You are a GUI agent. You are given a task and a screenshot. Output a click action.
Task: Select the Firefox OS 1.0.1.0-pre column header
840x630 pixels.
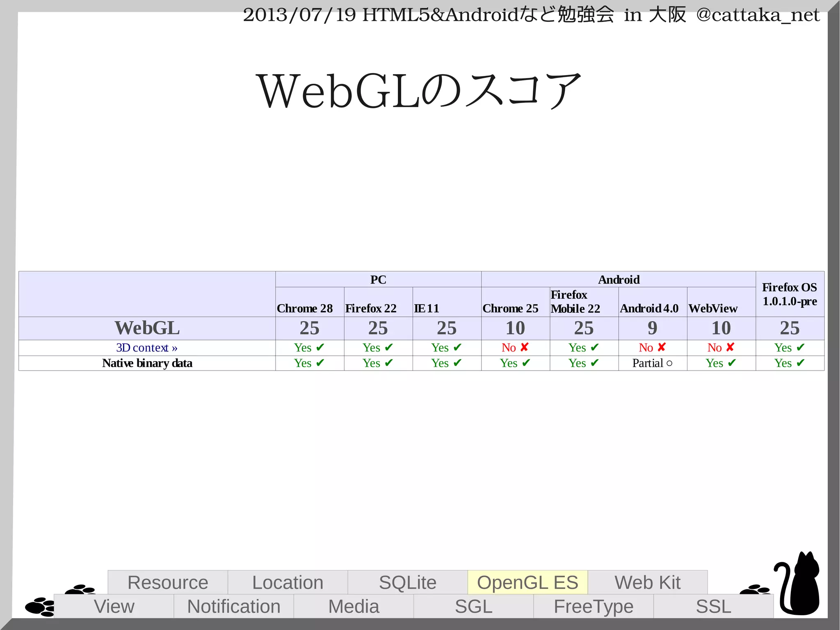pos(790,294)
